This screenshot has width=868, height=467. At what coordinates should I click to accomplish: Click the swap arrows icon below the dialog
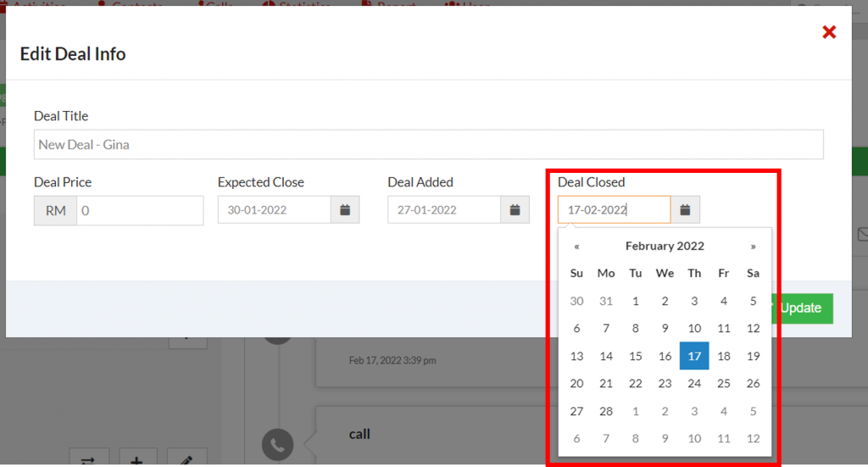click(88, 460)
